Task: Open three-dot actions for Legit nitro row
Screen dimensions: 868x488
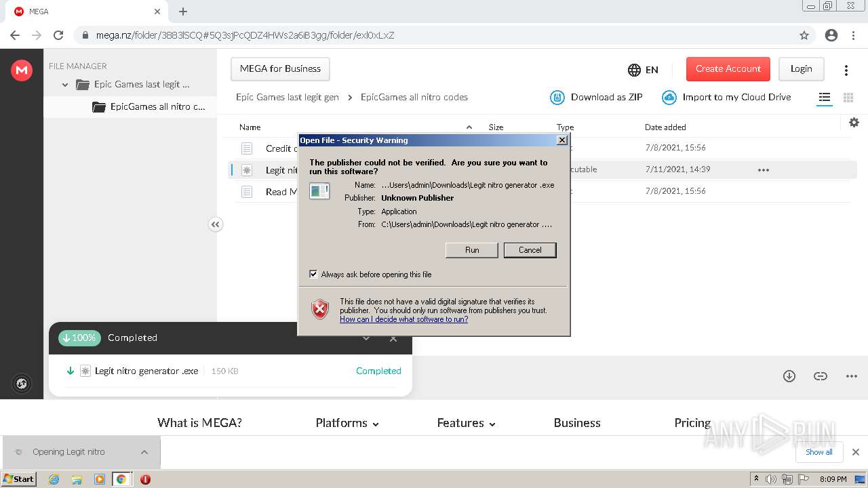Action: [x=764, y=170]
